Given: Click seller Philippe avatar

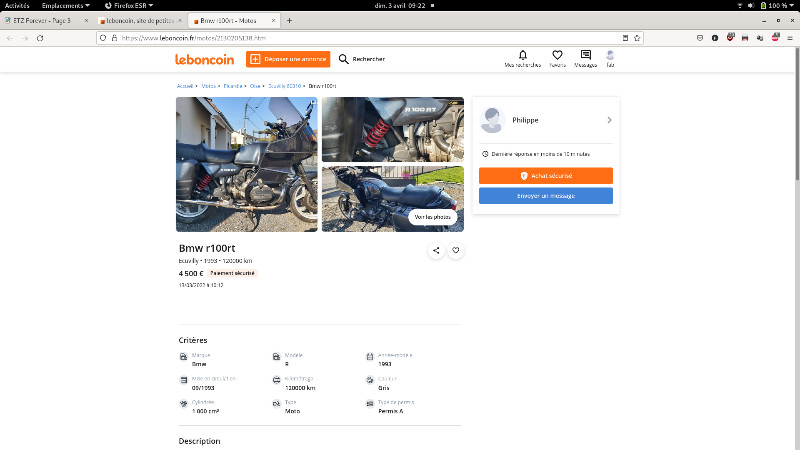Looking at the screenshot, I should click(492, 120).
